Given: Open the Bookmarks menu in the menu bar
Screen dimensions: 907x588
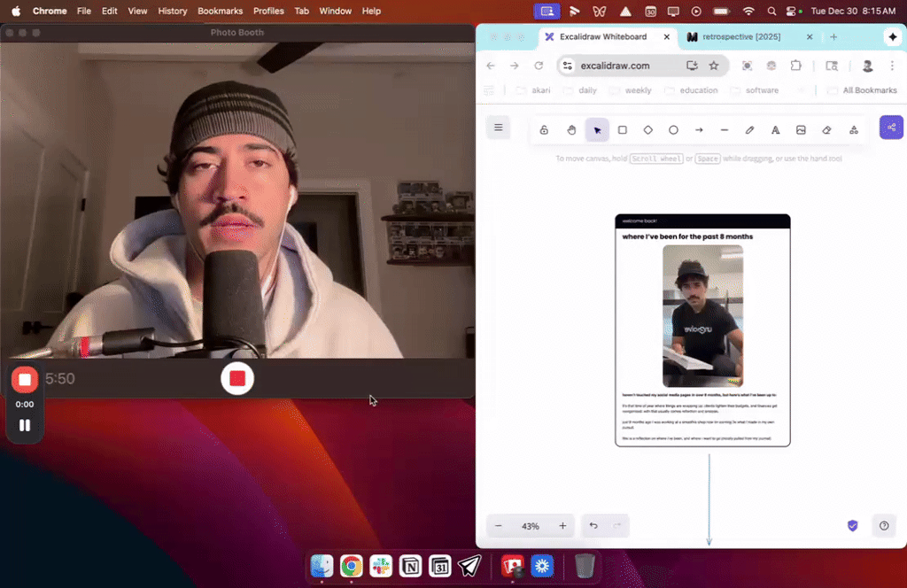Looking at the screenshot, I should pyautogui.click(x=219, y=11).
